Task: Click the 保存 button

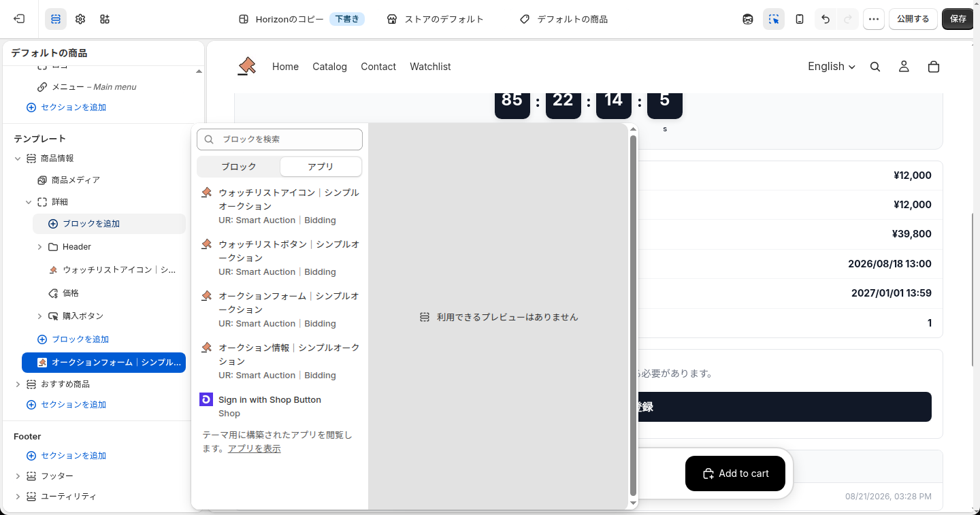Action: (x=958, y=19)
